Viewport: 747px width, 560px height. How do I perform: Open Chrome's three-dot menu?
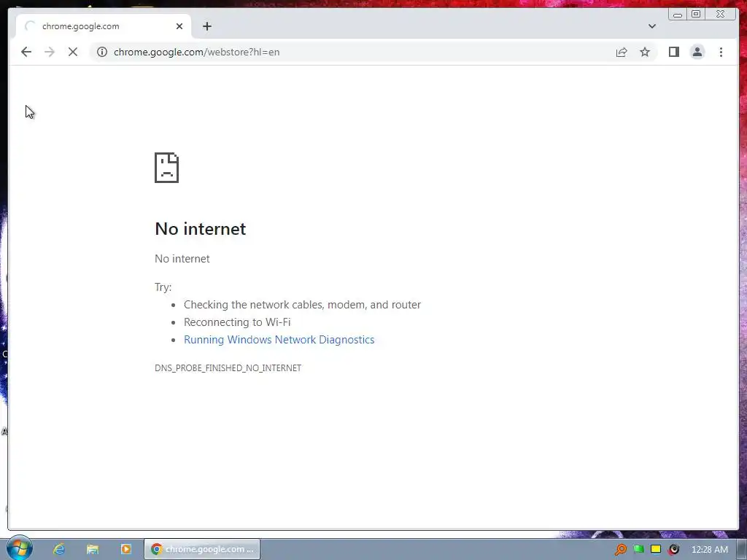pos(721,52)
